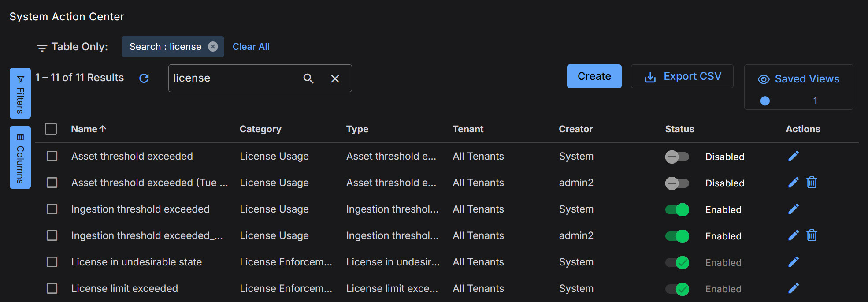
Task: Select the 'License limit exceeded' row checkbox
Action: tap(52, 288)
